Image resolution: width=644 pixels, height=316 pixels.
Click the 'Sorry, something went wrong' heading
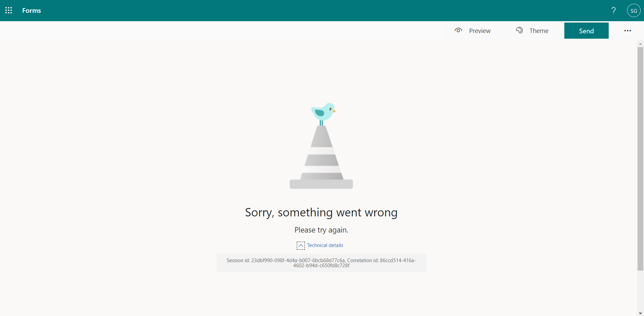[321, 213]
